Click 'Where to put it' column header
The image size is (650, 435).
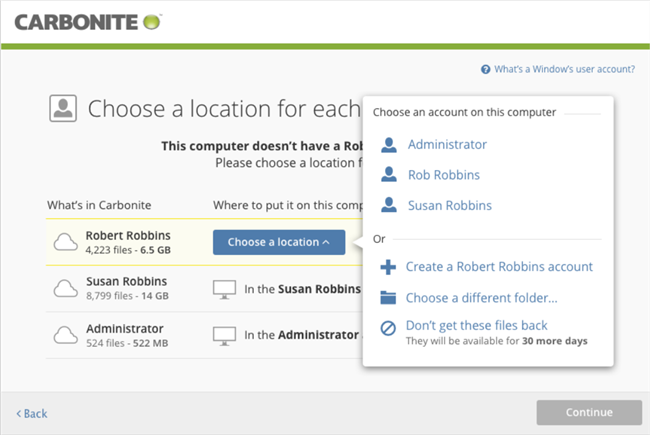pyautogui.click(x=288, y=205)
